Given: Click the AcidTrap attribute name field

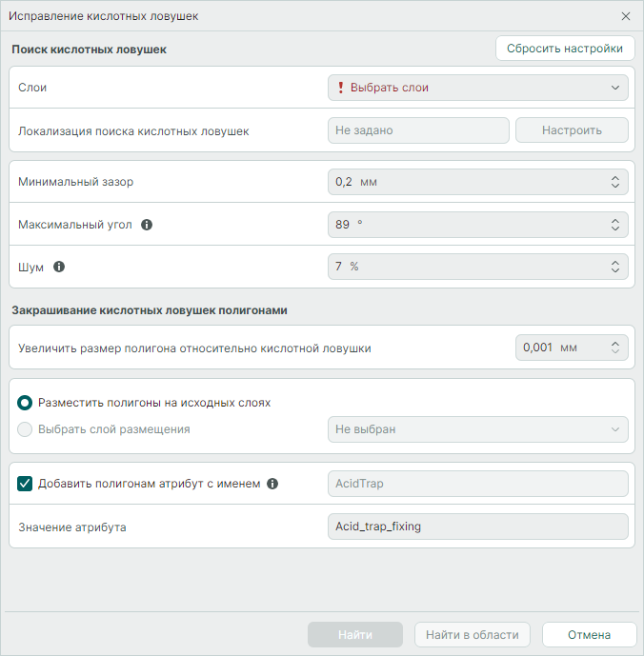Looking at the screenshot, I should 477,484.
